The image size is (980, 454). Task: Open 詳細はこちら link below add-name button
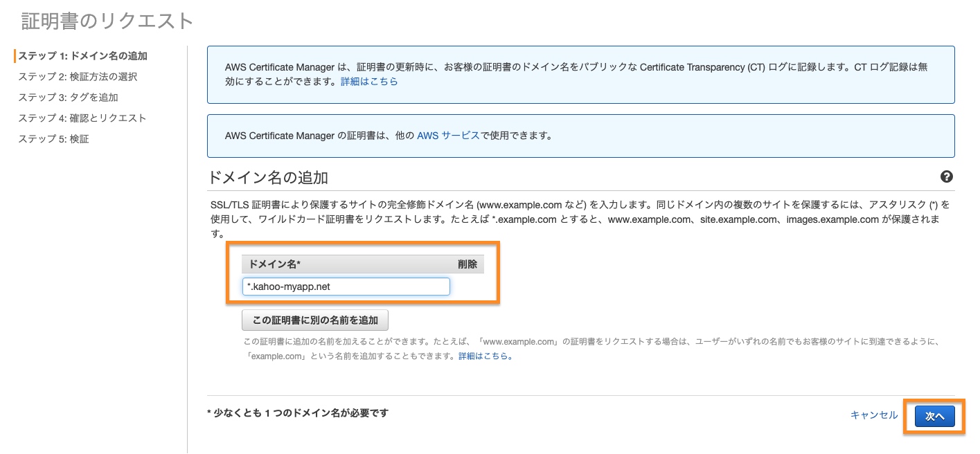click(x=485, y=356)
